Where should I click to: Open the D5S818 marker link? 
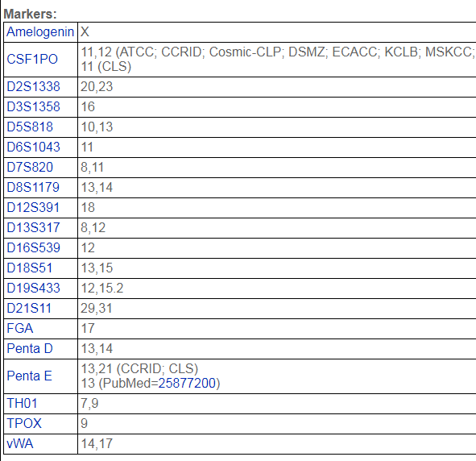pyautogui.click(x=30, y=127)
